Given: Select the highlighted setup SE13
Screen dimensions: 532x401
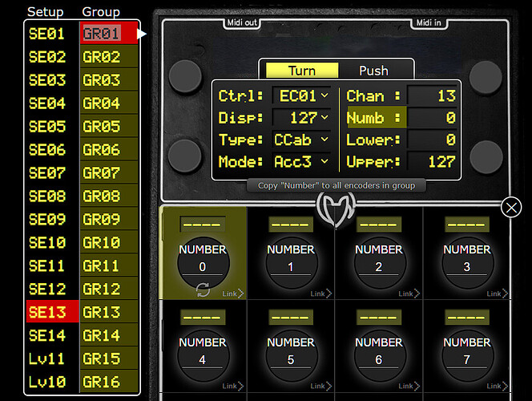Looking at the screenshot, I should coord(53,312).
